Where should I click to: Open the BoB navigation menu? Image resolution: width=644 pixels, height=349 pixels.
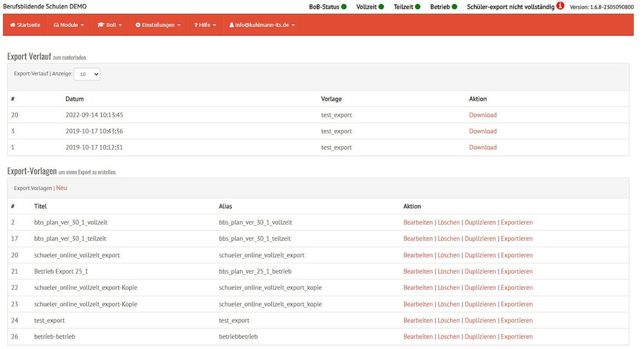(x=109, y=25)
